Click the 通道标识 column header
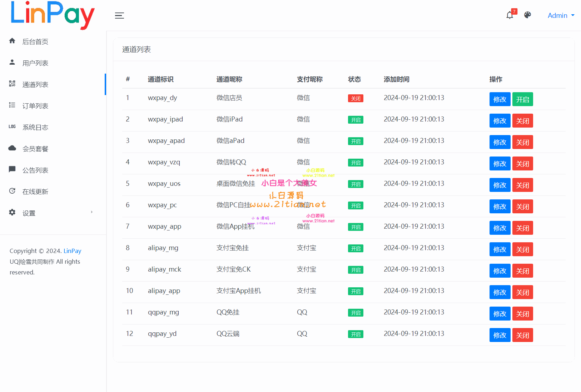581x392 pixels. pyautogui.click(x=161, y=79)
